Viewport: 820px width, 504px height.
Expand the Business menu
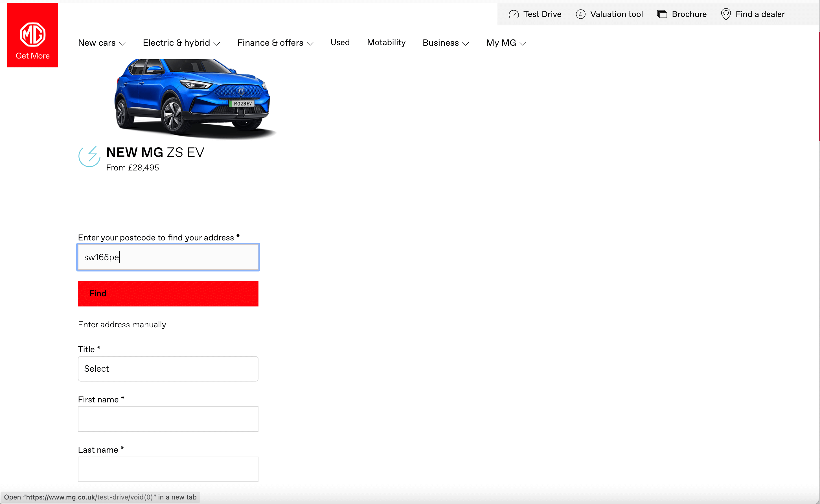[446, 43]
